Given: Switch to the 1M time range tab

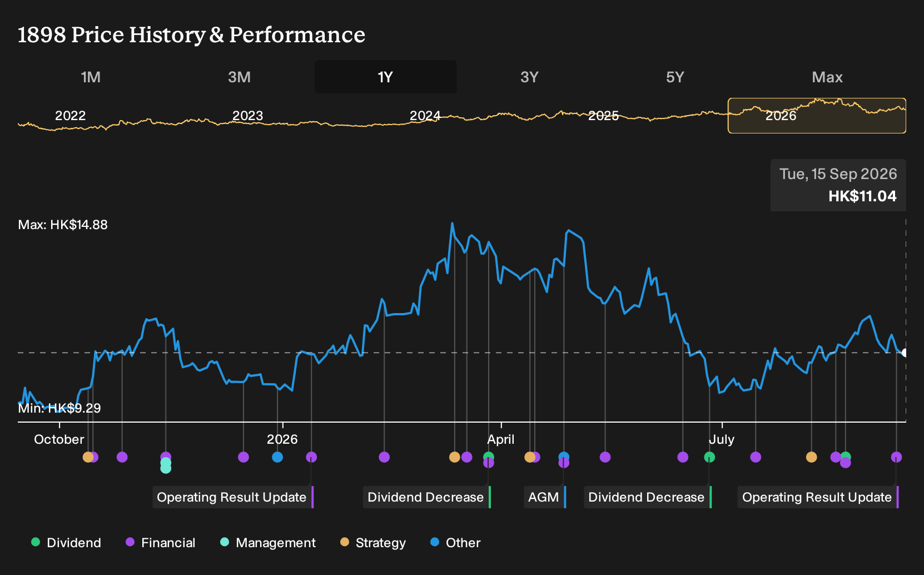Looking at the screenshot, I should coord(91,77).
